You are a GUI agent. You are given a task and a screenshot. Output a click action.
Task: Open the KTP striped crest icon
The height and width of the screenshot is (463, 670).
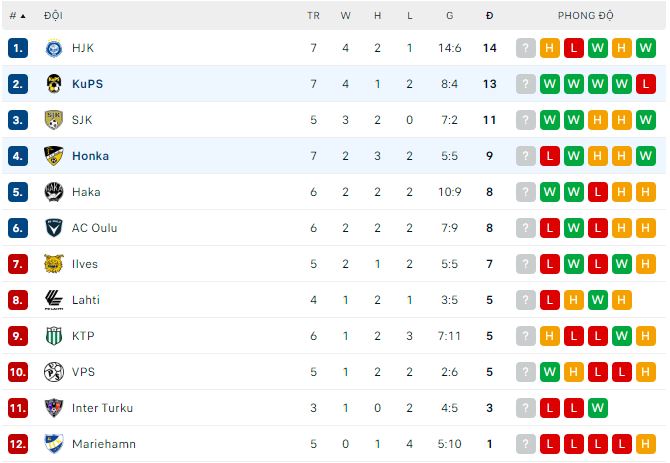pos(54,336)
